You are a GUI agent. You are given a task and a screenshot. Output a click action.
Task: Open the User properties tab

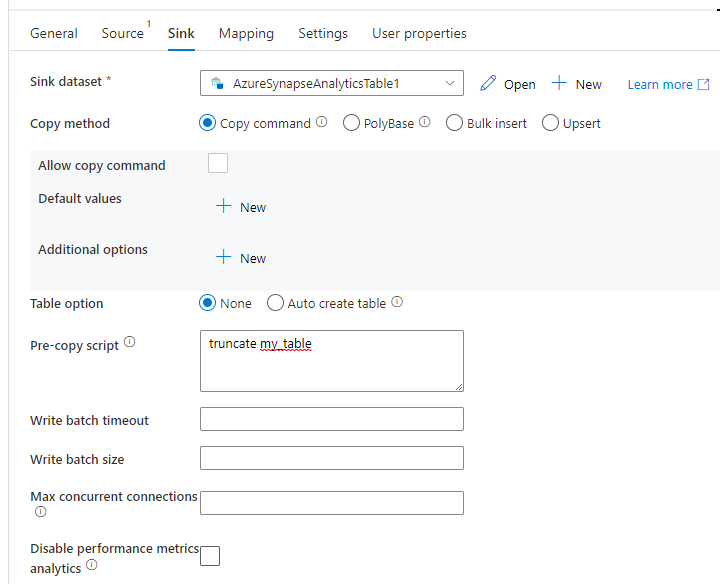[x=419, y=34]
